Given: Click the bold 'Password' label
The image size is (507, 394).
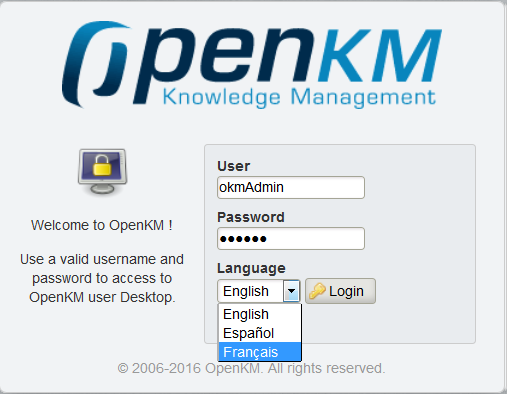Looking at the screenshot, I should click(x=251, y=217).
